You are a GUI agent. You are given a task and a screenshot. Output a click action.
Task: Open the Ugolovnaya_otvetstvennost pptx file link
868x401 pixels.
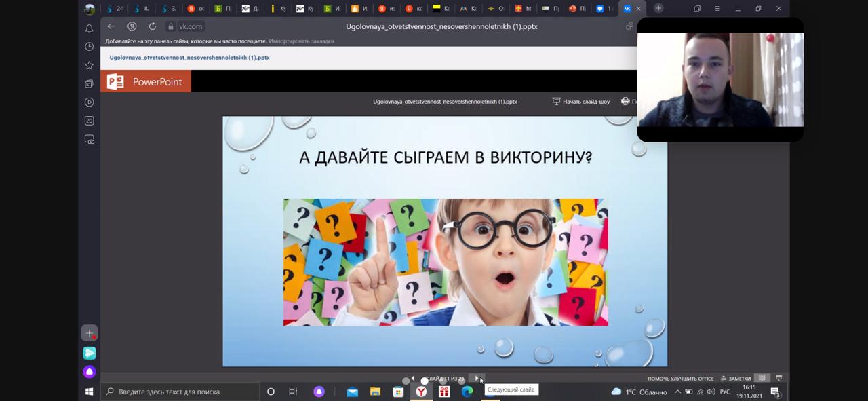190,58
